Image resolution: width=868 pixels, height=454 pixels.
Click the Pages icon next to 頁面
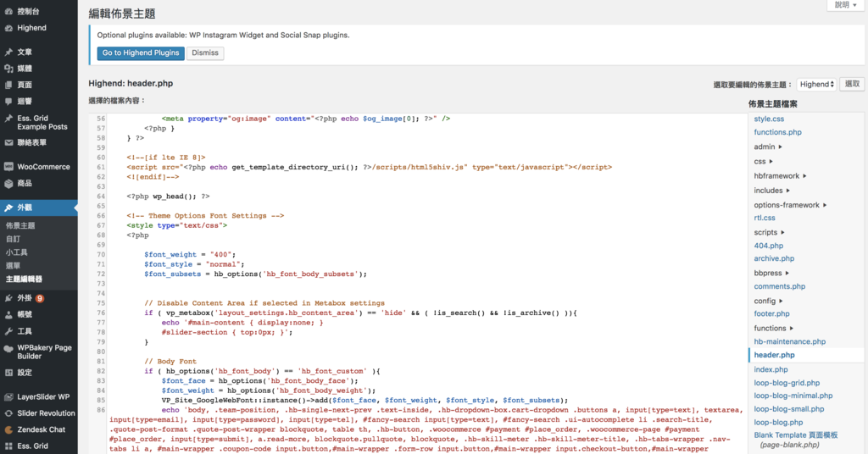click(8, 85)
